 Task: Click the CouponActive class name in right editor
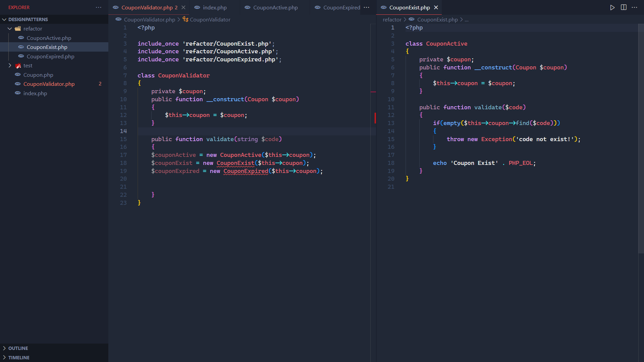[446, 44]
